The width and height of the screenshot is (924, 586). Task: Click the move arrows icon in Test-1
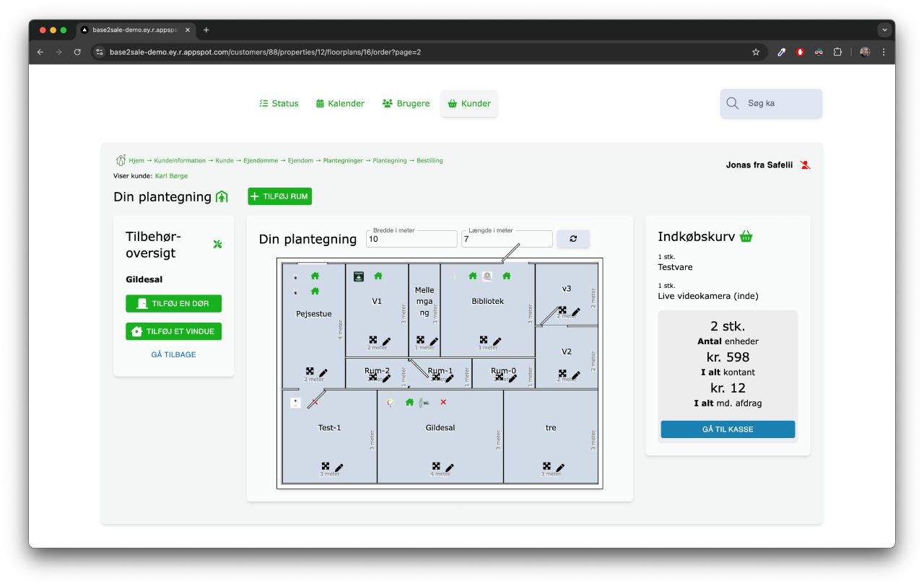coord(326,466)
